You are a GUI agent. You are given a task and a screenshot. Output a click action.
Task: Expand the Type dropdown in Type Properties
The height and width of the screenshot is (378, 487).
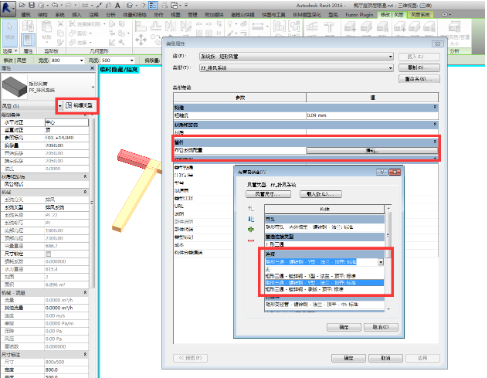[390, 68]
